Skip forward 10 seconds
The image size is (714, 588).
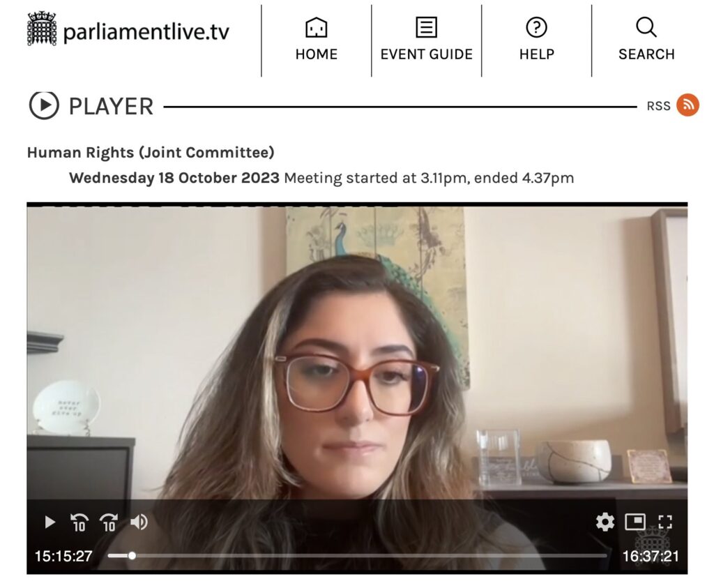coord(109,522)
